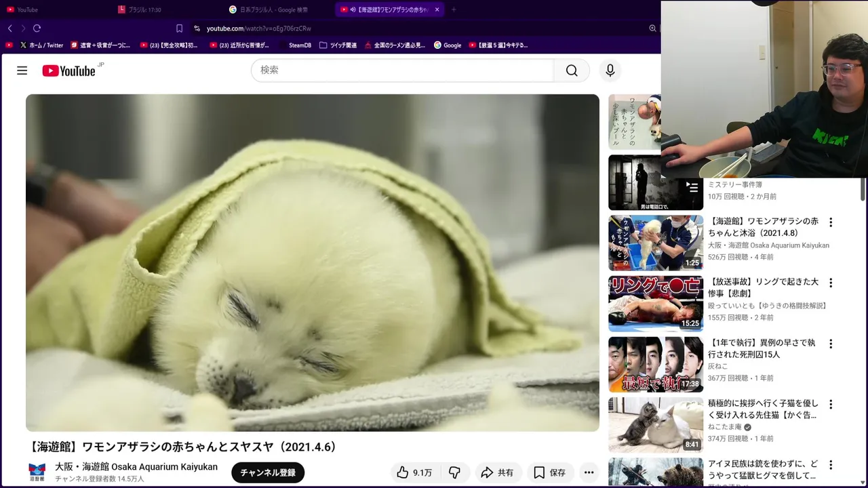The height and width of the screenshot is (488, 868).
Task: Open the 全国のラーメン通必見 bookmark
Action: pyautogui.click(x=395, y=45)
